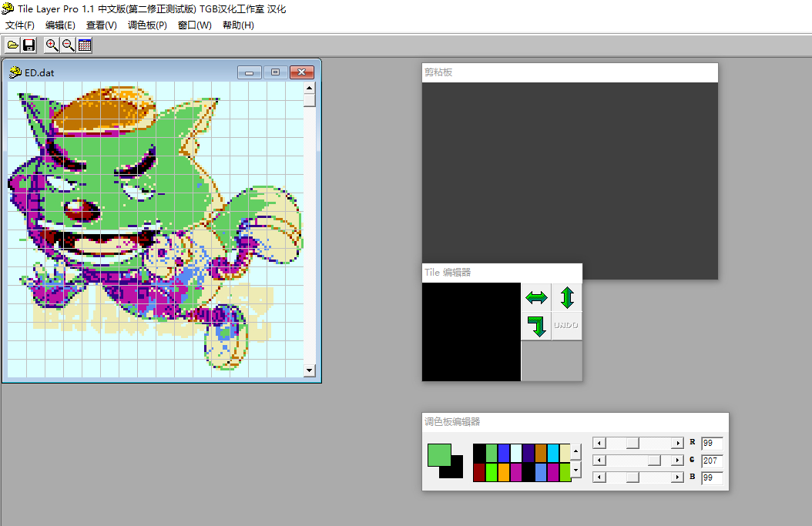Click the 剪粘板 panel title

[x=438, y=72]
